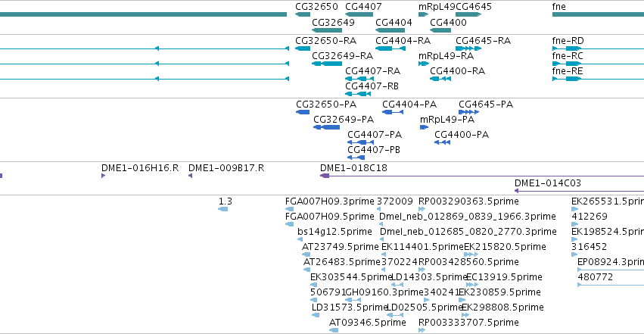Select the mRpL49 gene label

point(437,7)
